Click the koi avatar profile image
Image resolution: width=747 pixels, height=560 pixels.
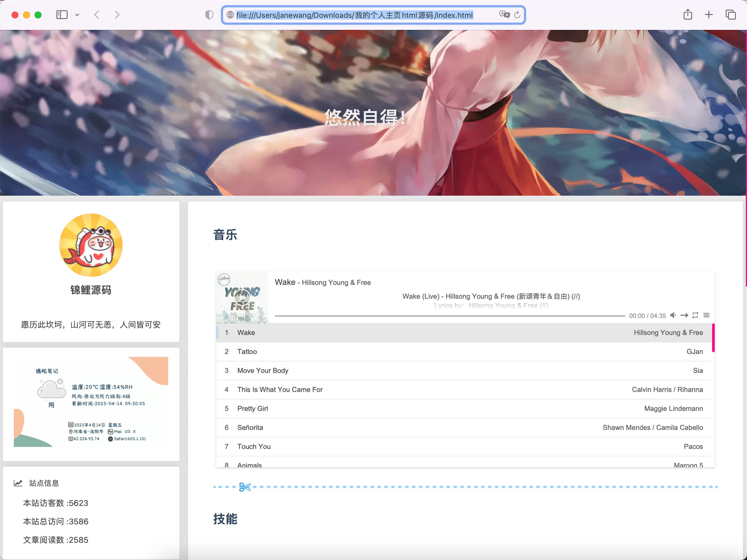click(x=91, y=245)
